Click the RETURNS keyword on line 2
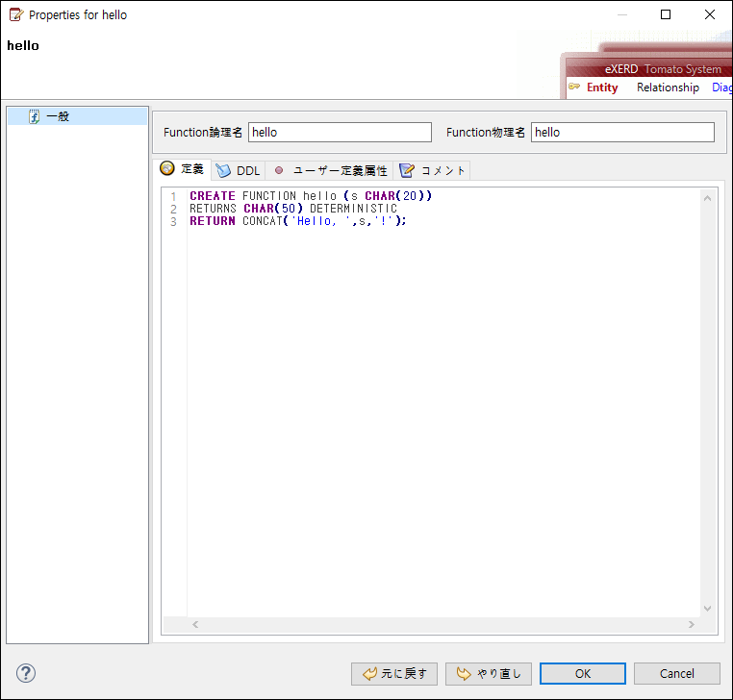 coord(213,209)
